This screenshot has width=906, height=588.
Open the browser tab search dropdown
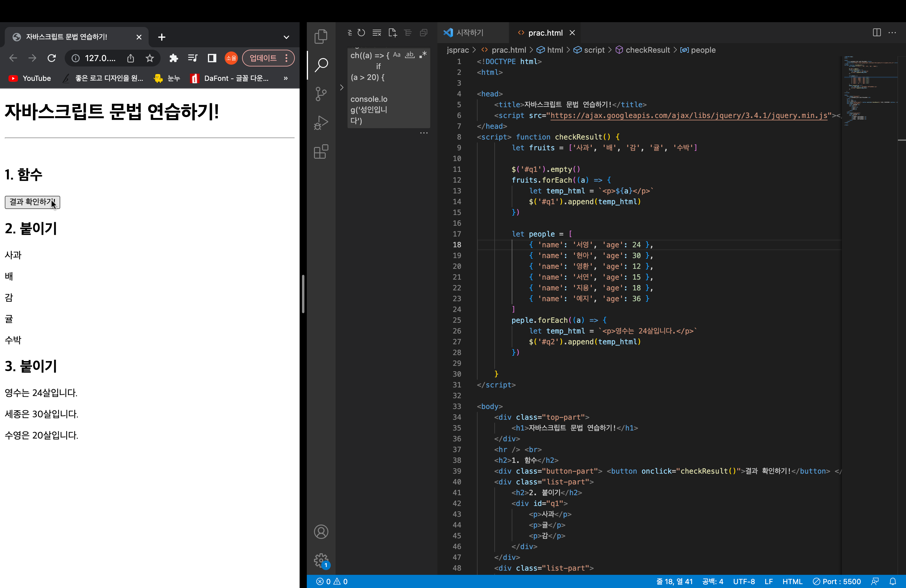(x=286, y=37)
